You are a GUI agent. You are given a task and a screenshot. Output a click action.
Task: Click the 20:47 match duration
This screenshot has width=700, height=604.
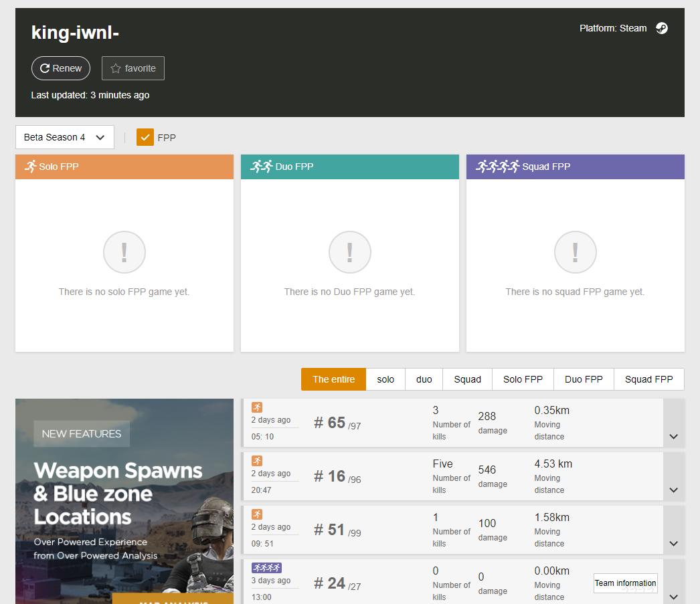tap(261, 490)
